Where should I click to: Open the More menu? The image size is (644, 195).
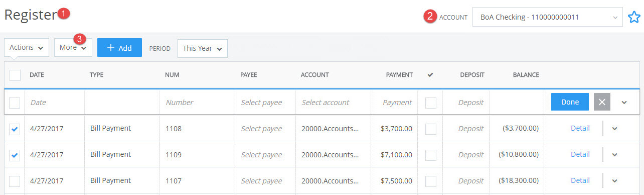point(73,48)
